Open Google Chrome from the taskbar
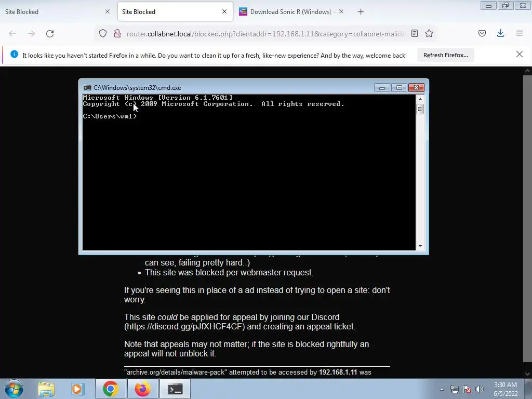Screen dimensions: 532x399 110,389
